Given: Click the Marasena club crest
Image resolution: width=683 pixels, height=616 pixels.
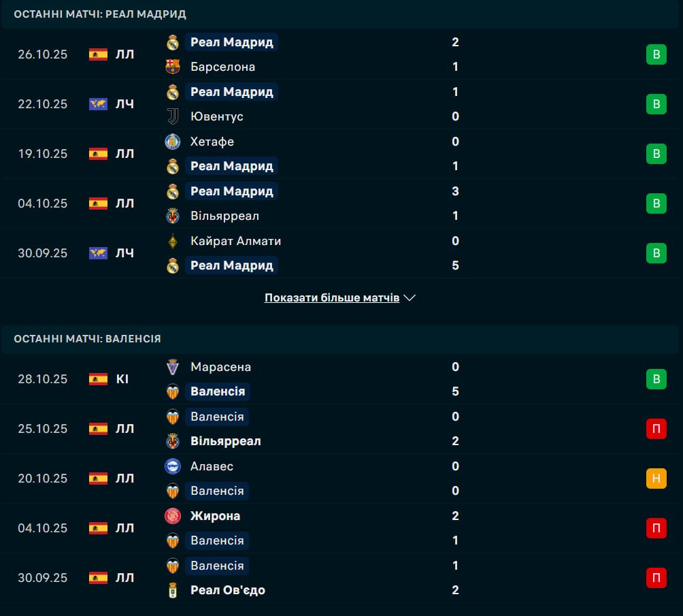Looking at the screenshot, I should pos(173,367).
